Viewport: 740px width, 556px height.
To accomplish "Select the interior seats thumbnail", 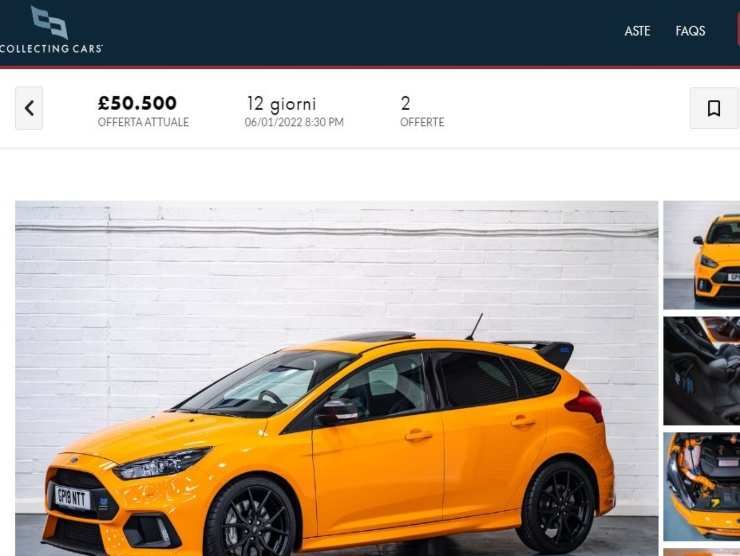I will [702, 371].
